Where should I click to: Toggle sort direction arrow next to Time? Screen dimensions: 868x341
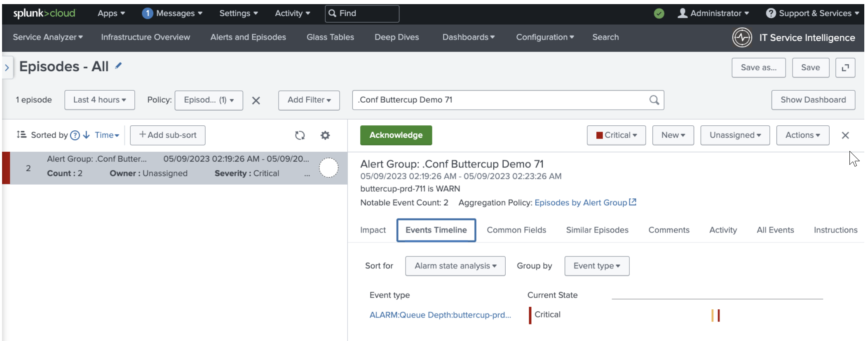pyautogui.click(x=86, y=135)
